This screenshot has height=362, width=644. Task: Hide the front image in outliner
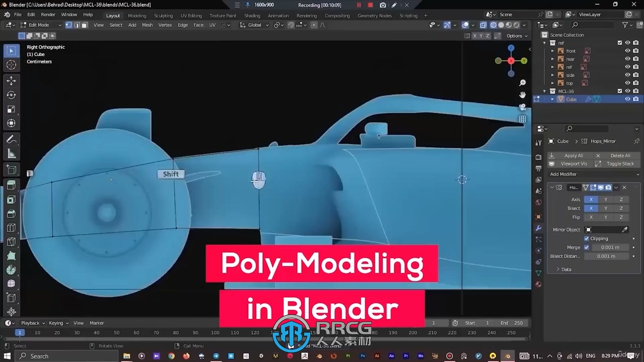click(627, 51)
